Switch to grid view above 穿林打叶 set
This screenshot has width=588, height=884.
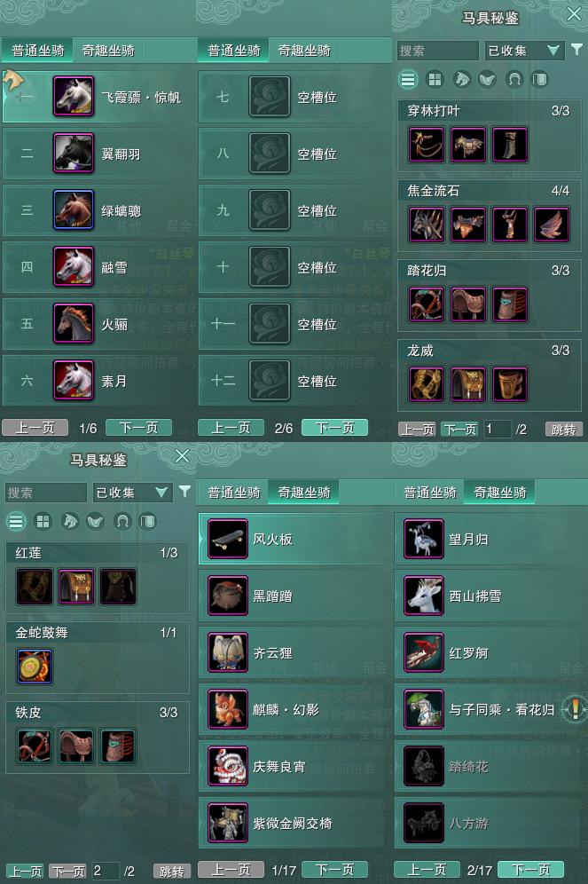[x=435, y=80]
